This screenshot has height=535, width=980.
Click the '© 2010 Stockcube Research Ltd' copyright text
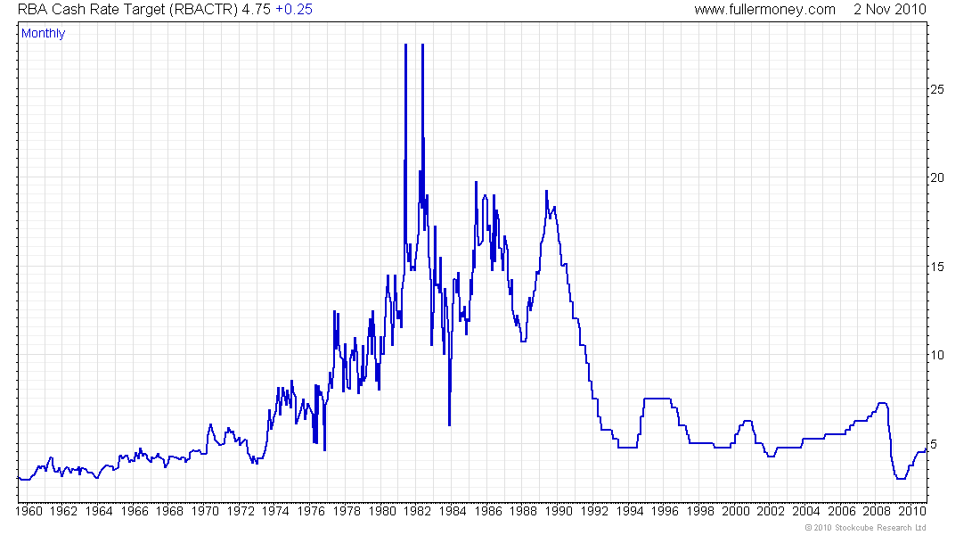click(866, 528)
